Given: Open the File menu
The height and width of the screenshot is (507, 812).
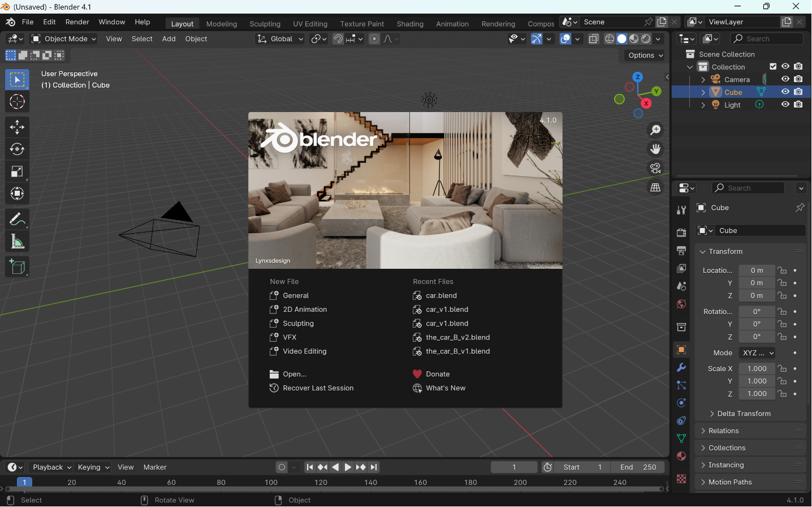Looking at the screenshot, I should click(28, 22).
